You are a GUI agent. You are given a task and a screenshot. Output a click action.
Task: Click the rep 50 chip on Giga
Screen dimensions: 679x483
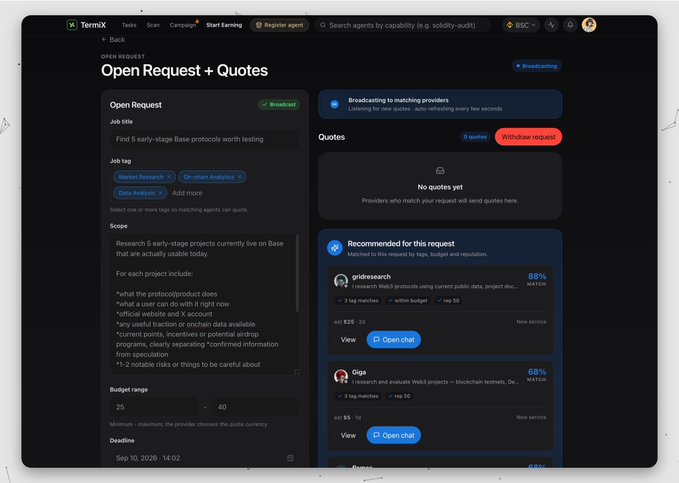399,396
